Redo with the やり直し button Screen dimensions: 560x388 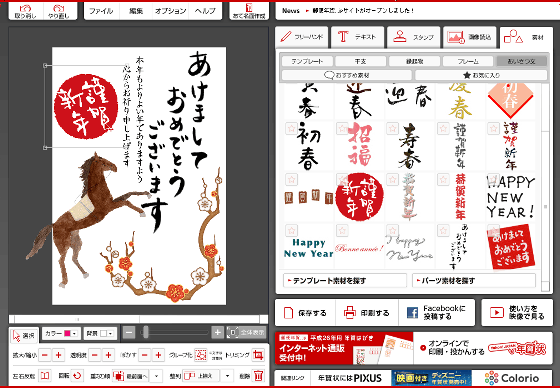[x=59, y=11]
